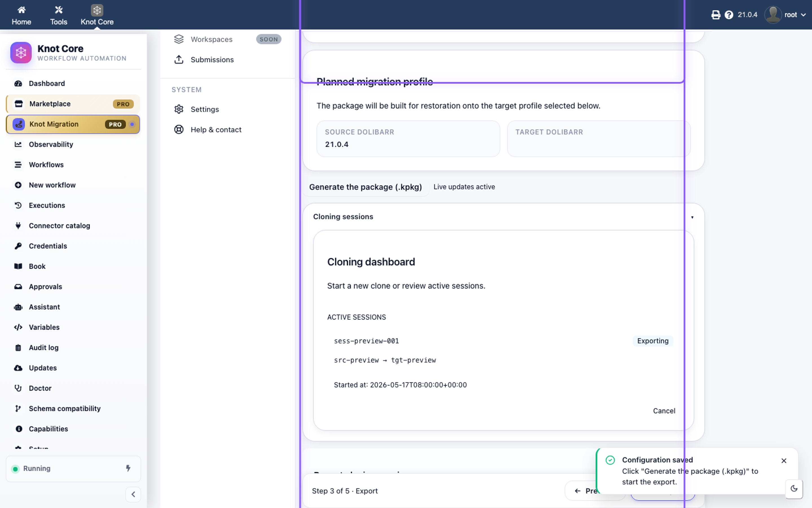The image size is (812, 508).
Task: Click the Target Dolibarr field
Action: [599, 139]
